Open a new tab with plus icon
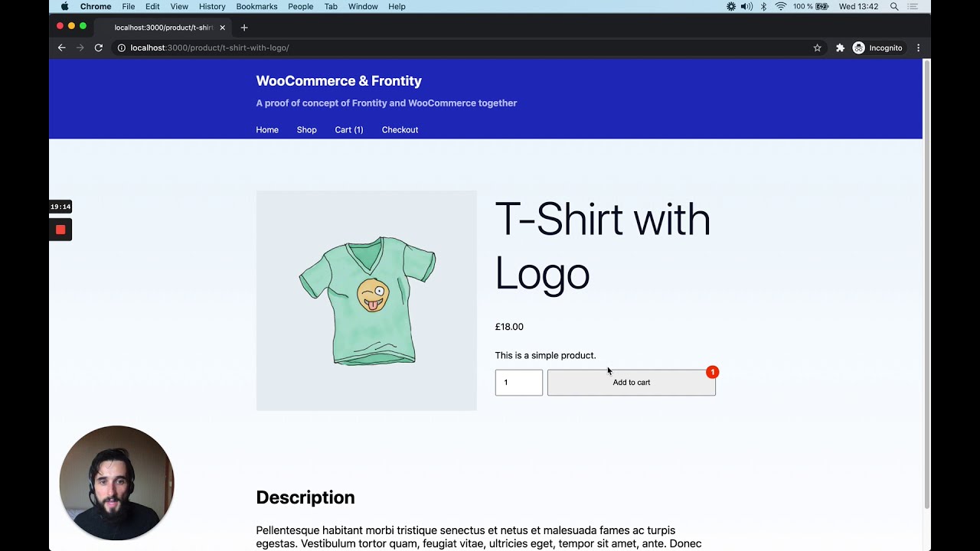This screenshot has height=551, width=980. pyautogui.click(x=244, y=28)
